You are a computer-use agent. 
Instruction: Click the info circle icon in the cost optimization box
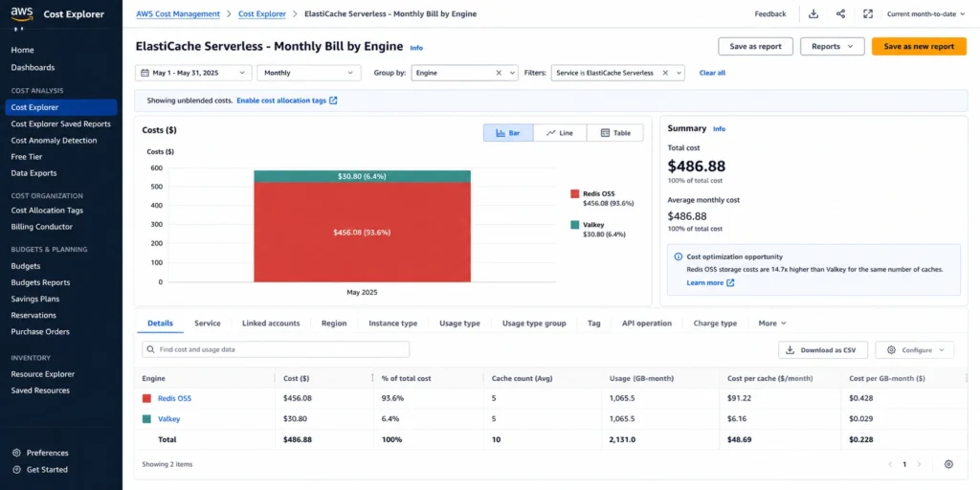(x=679, y=256)
